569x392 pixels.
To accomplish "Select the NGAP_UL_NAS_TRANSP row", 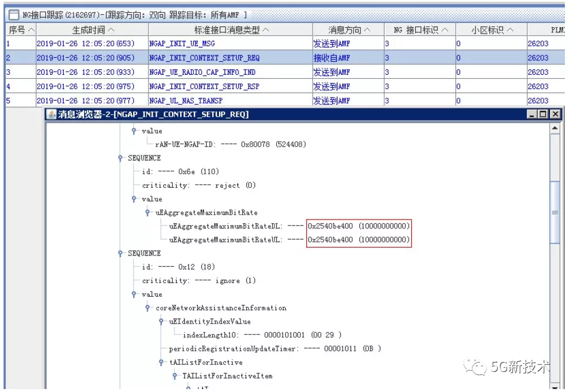I will (x=285, y=101).
